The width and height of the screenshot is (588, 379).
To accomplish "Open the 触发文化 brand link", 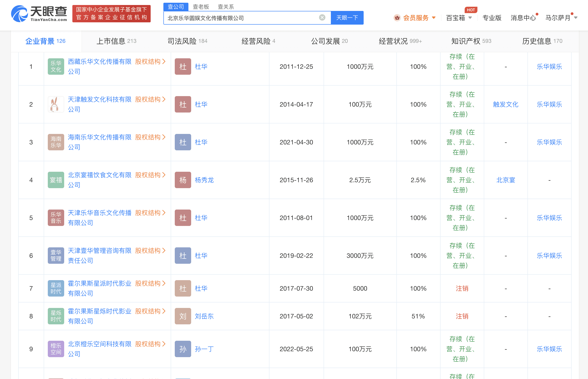I will 506,104.
